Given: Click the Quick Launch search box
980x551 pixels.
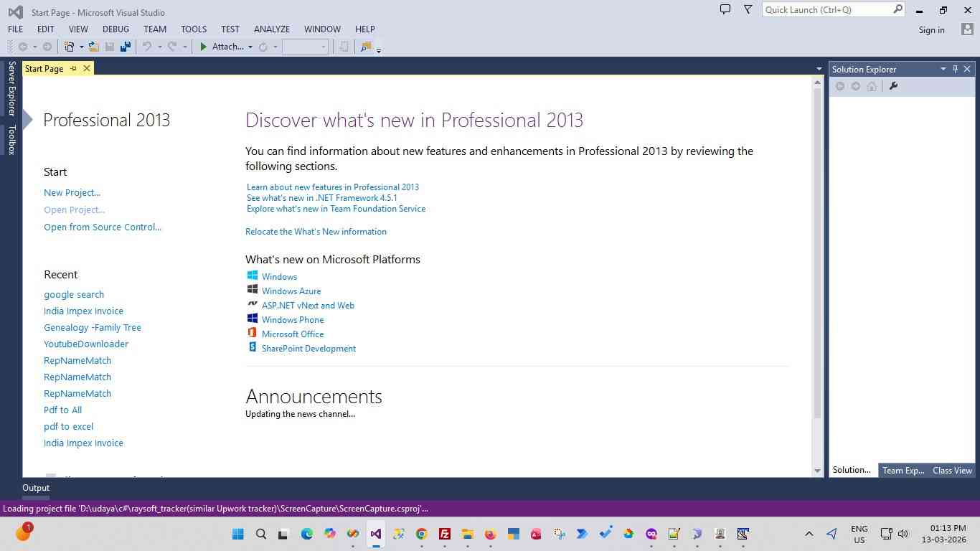Looking at the screenshot, I should 825,10.
